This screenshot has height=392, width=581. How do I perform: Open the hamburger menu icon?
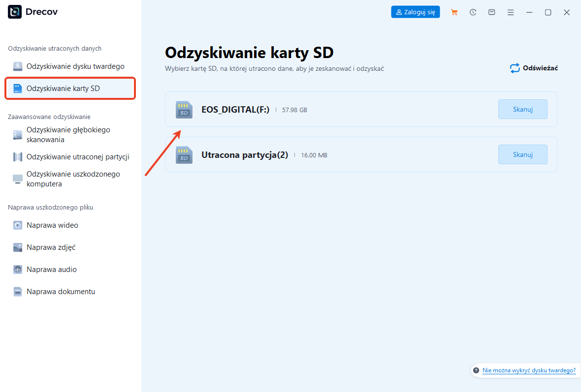[511, 12]
